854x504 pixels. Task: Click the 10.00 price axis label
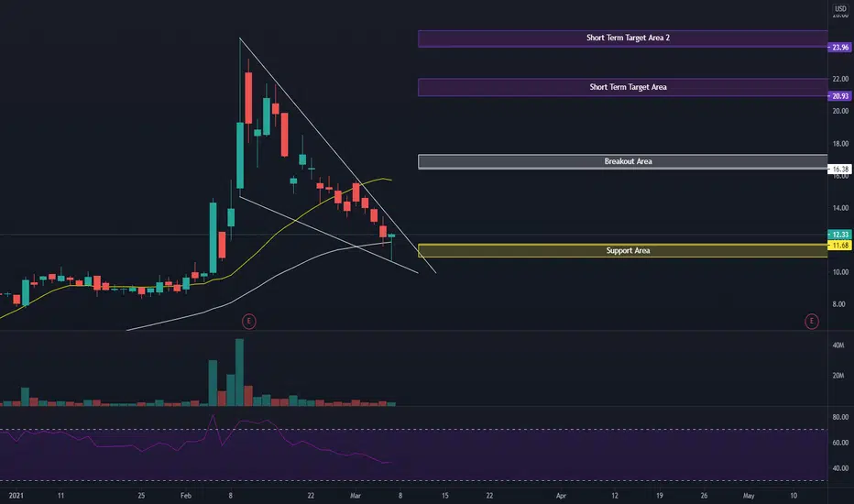(840, 272)
